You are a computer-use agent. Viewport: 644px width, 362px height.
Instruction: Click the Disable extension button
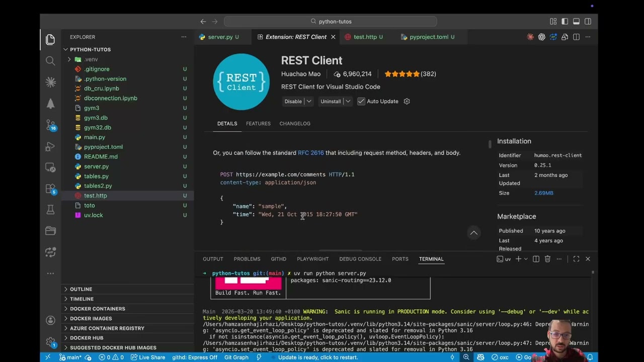[x=293, y=101]
